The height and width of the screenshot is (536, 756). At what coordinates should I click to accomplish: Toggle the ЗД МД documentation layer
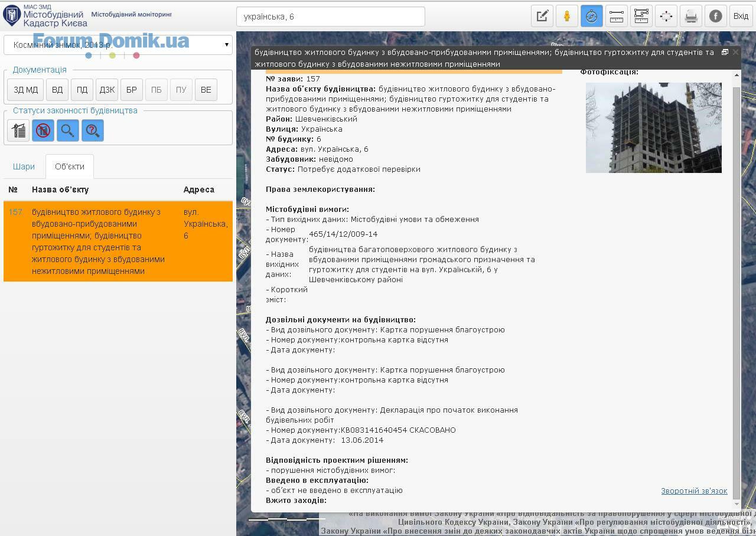tap(26, 90)
